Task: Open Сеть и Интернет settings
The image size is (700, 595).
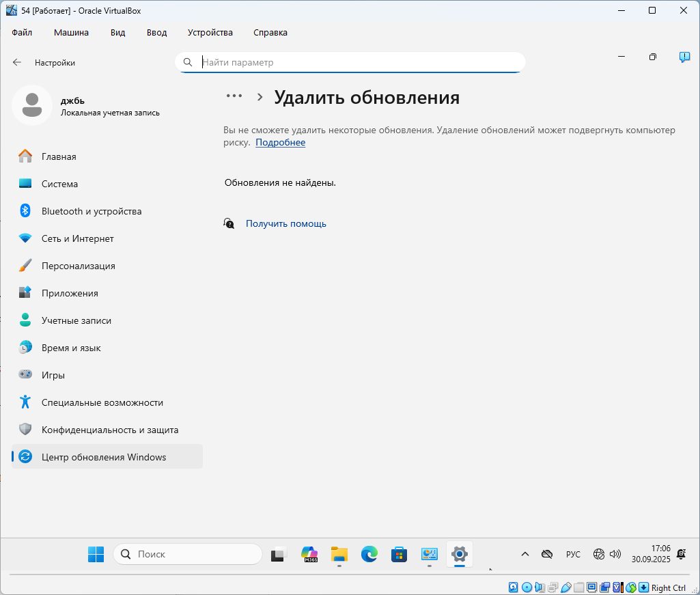Action: click(x=77, y=238)
